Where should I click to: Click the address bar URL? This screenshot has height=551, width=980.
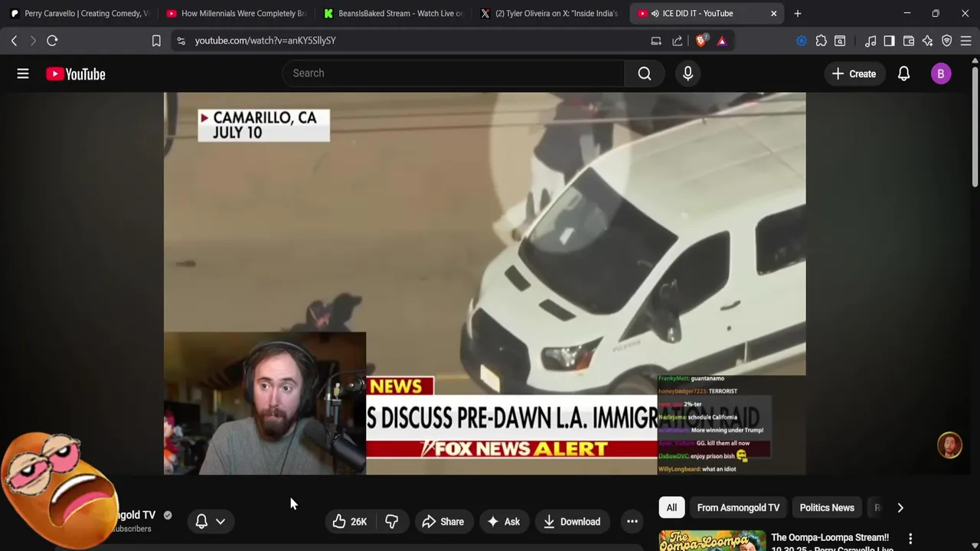(x=265, y=41)
